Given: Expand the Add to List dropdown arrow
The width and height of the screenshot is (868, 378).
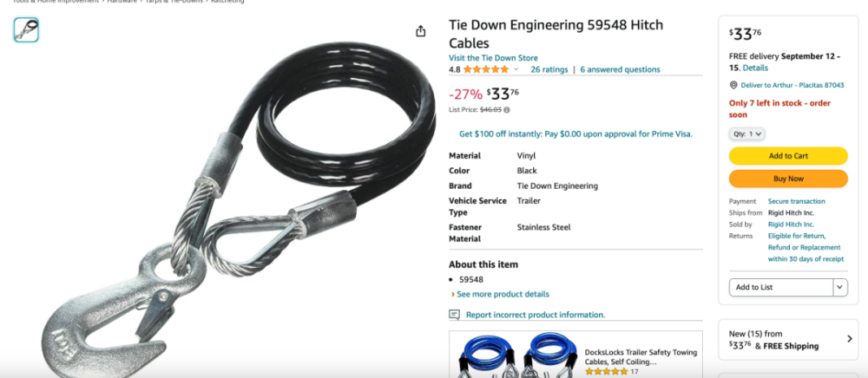Looking at the screenshot, I should (x=840, y=287).
